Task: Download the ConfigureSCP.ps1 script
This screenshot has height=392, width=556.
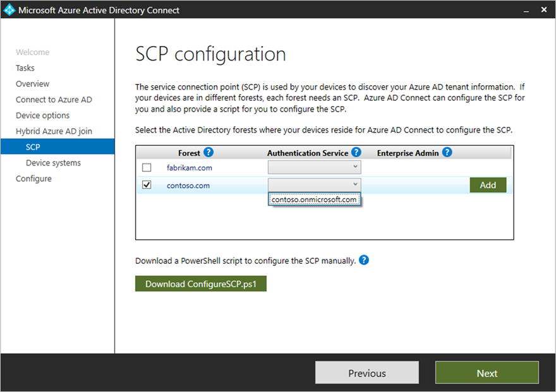Action: coord(200,283)
